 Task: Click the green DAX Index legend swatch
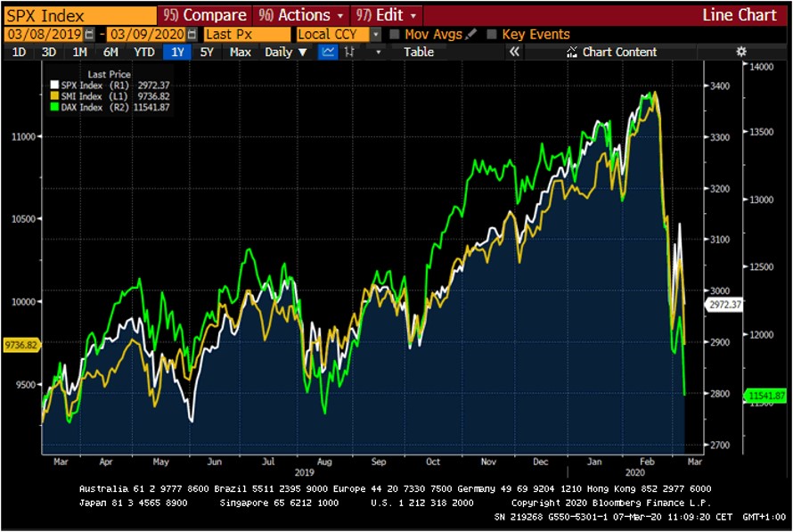[54, 107]
